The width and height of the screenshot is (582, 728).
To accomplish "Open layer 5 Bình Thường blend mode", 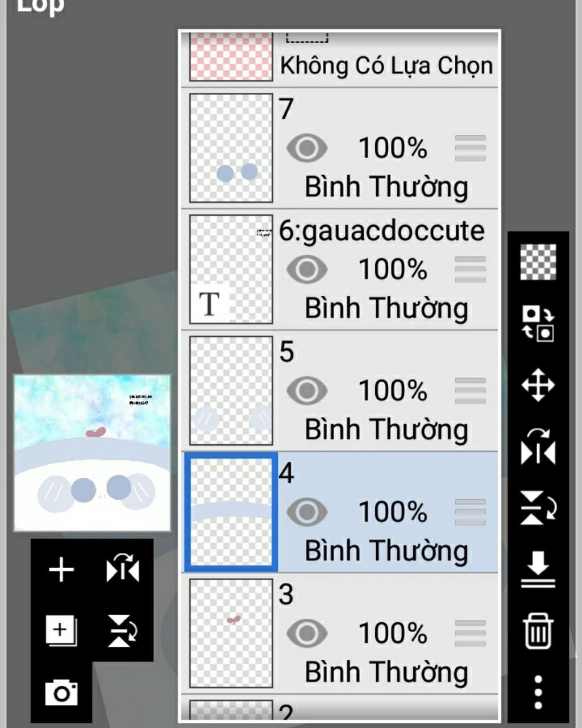I will [386, 430].
